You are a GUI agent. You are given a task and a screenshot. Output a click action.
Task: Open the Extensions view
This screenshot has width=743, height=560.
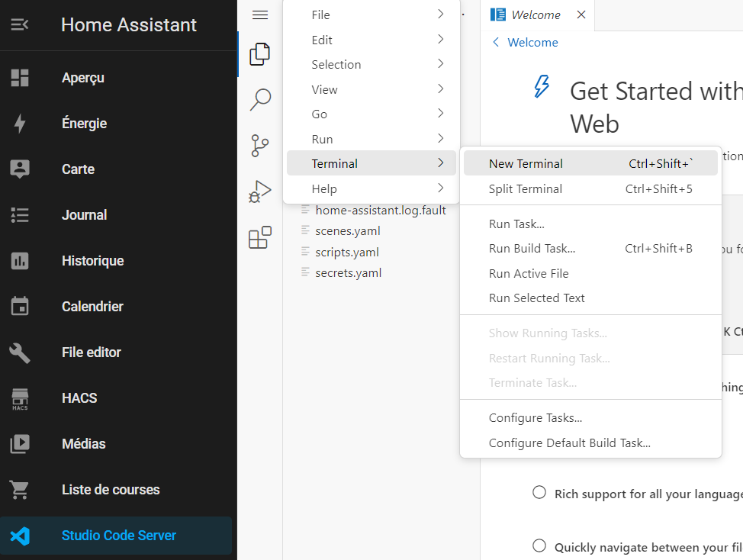(260, 237)
